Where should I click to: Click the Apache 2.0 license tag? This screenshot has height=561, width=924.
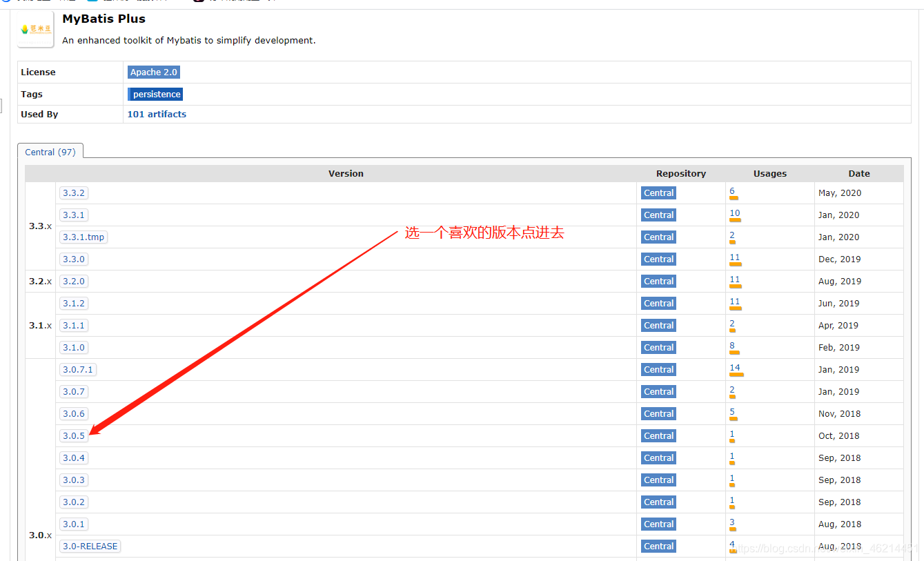(154, 72)
